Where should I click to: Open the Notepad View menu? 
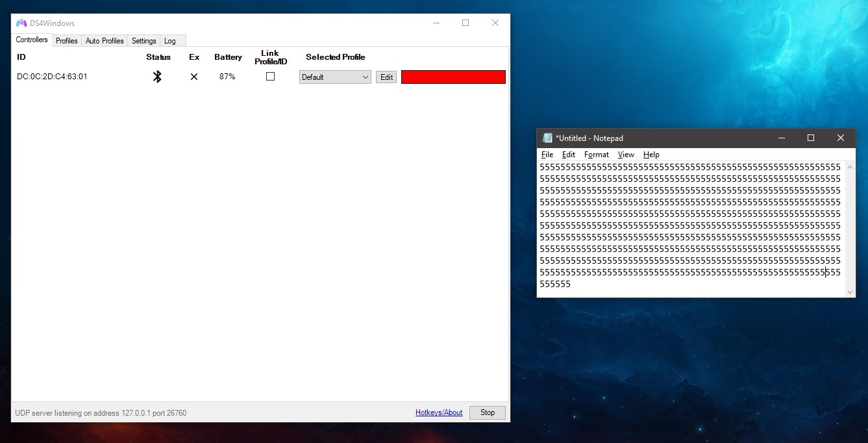[626, 155]
